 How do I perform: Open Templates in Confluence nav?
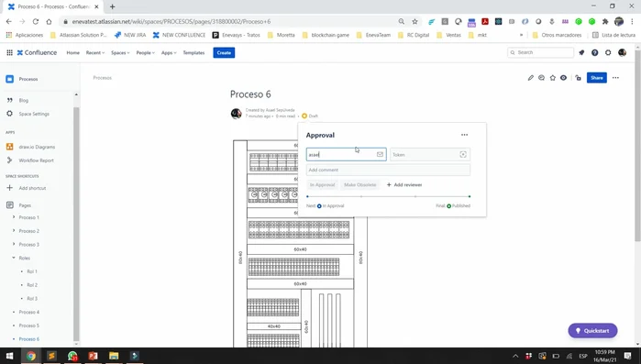point(193,52)
